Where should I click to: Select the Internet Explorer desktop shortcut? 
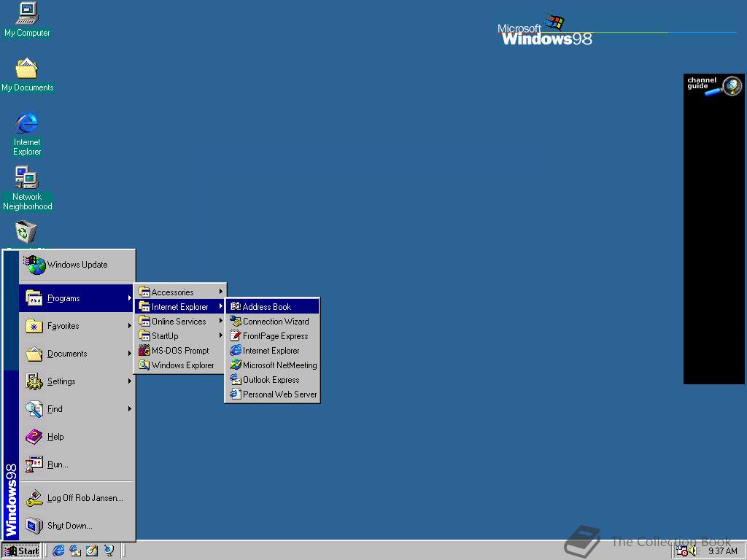tap(27, 134)
